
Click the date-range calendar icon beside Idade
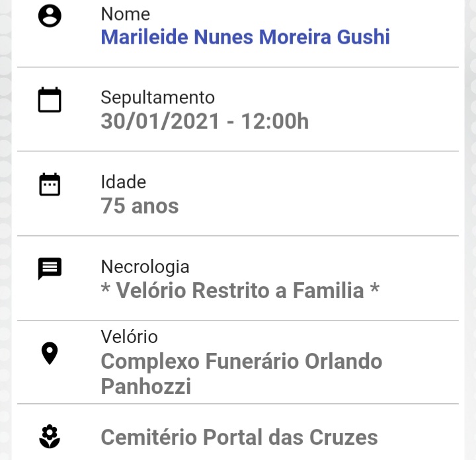(50, 184)
